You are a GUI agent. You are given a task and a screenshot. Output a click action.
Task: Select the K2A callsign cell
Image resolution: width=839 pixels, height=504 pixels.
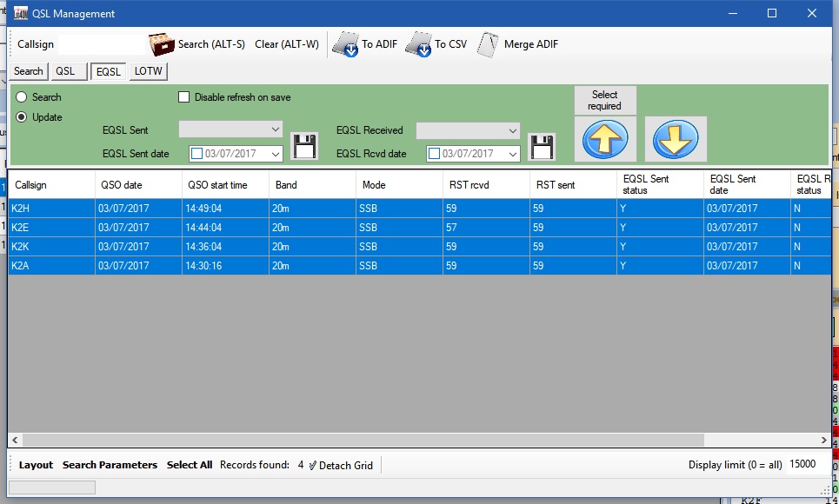click(52, 265)
